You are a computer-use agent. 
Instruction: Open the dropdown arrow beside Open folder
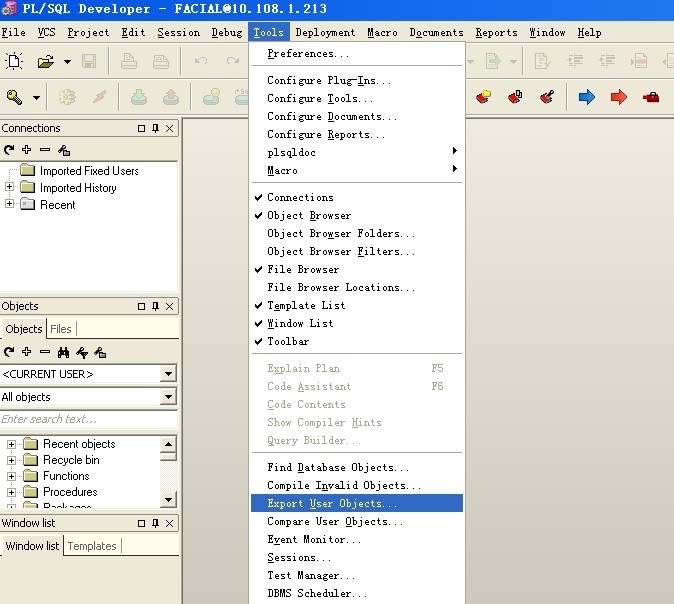(x=67, y=62)
